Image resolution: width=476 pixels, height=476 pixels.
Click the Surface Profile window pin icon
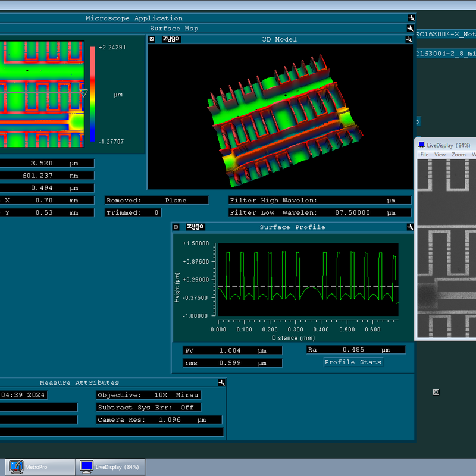pyautogui.click(x=409, y=227)
